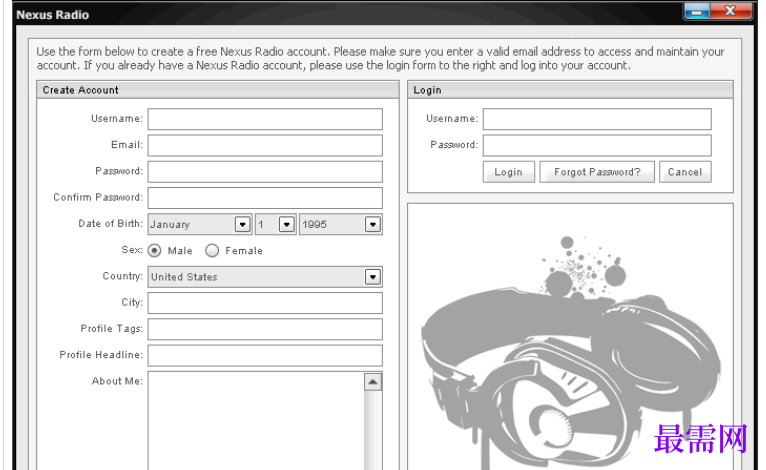
Task: Focus the Login panel Username field
Action: (x=597, y=119)
